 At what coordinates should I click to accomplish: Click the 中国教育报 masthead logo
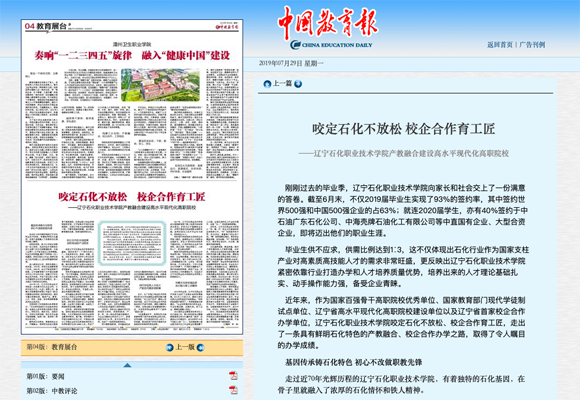point(328,23)
